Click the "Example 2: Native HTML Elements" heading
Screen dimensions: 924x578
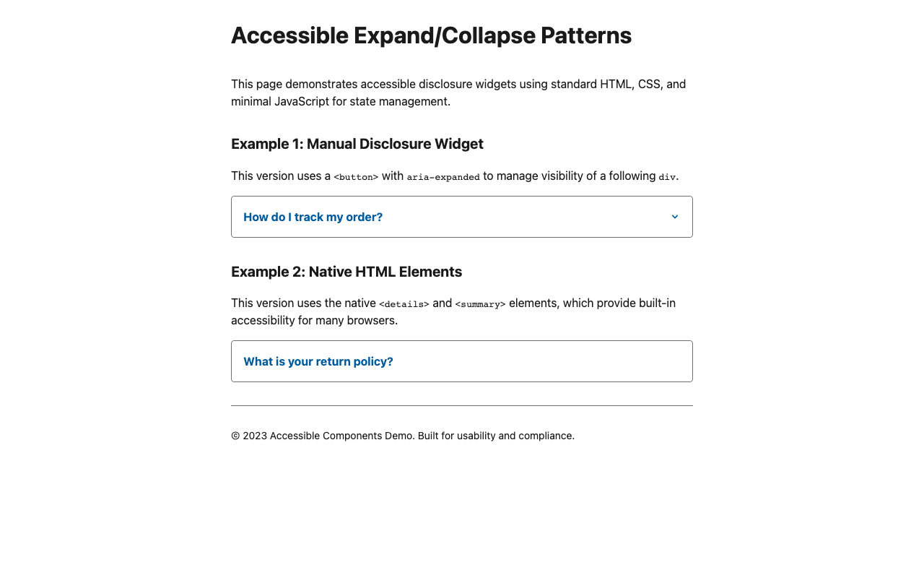(x=346, y=272)
